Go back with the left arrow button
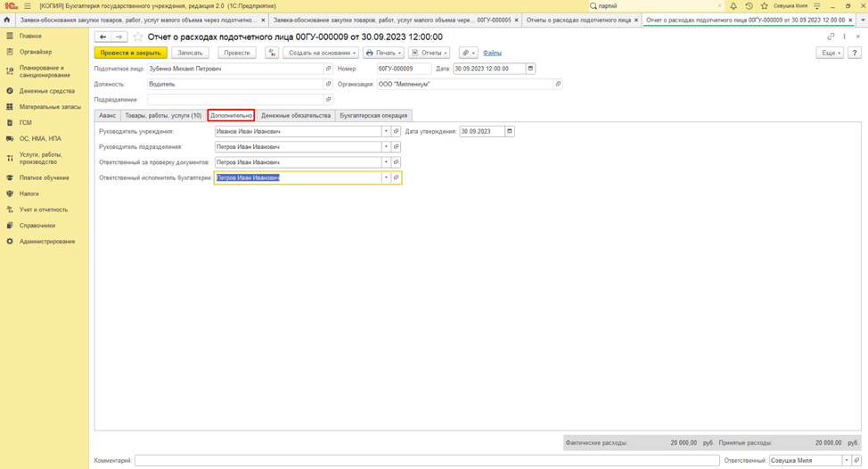This screenshot has height=469, width=868. click(x=103, y=37)
